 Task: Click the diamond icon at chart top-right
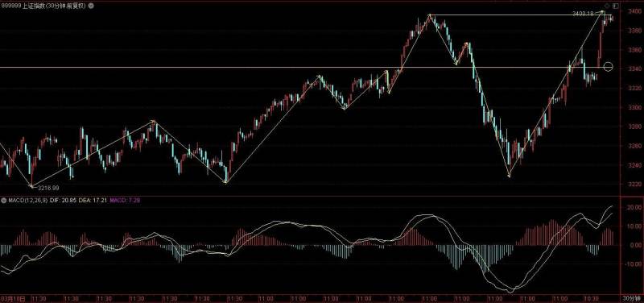coord(607,6)
